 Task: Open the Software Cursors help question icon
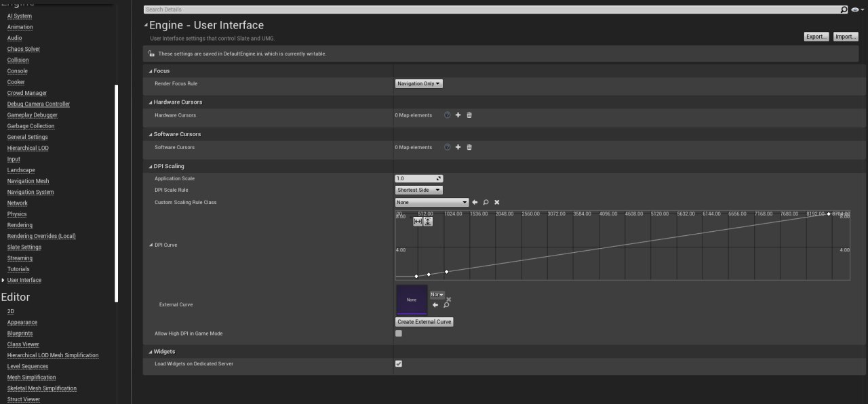point(448,147)
